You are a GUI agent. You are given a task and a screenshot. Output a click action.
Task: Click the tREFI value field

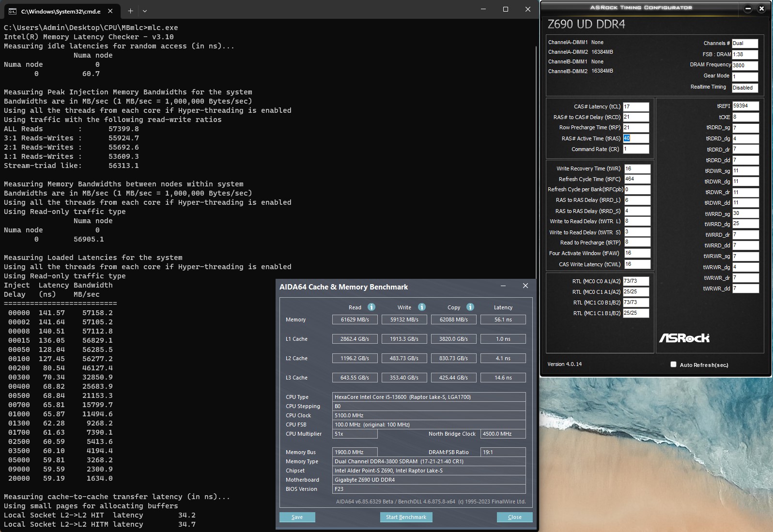745,106
